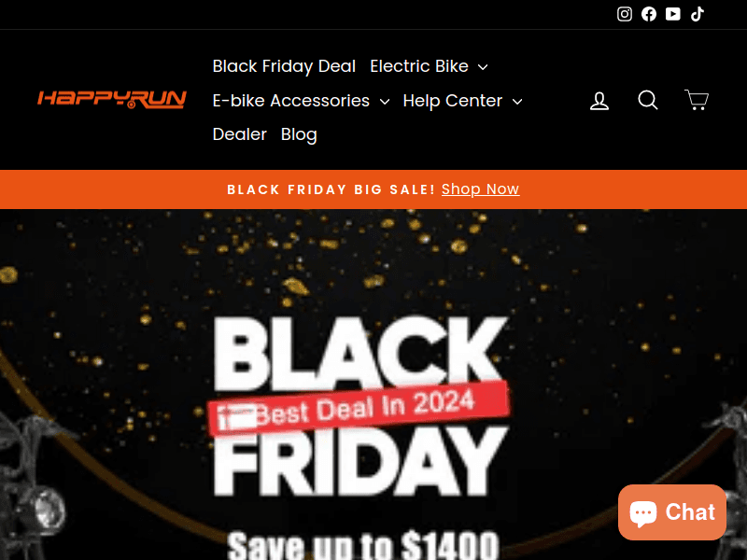View the shopping cart

pyautogui.click(x=697, y=100)
